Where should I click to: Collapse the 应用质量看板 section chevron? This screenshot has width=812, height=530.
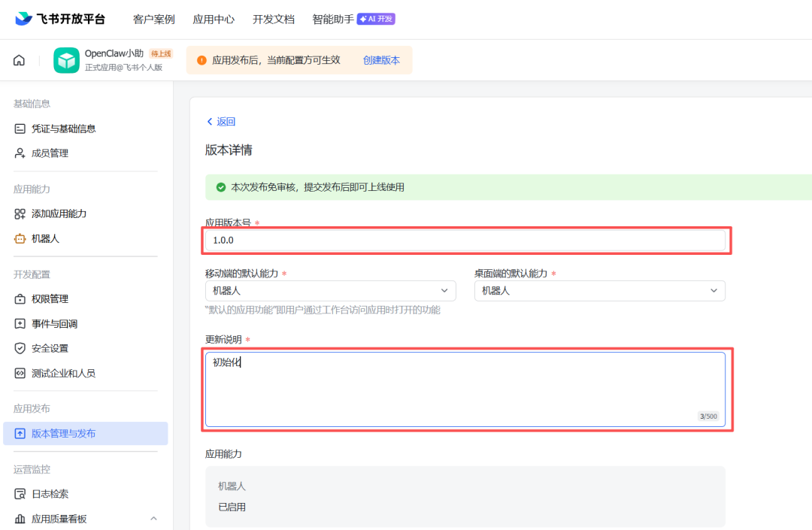(x=154, y=519)
